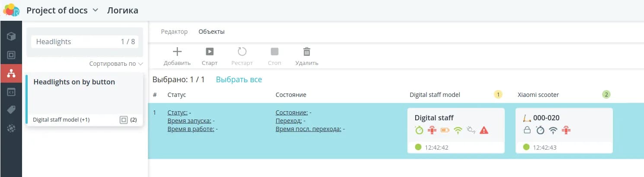Click the Выбрать все link
The height and width of the screenshot is (177, 644).
click(x=239, y=80)
